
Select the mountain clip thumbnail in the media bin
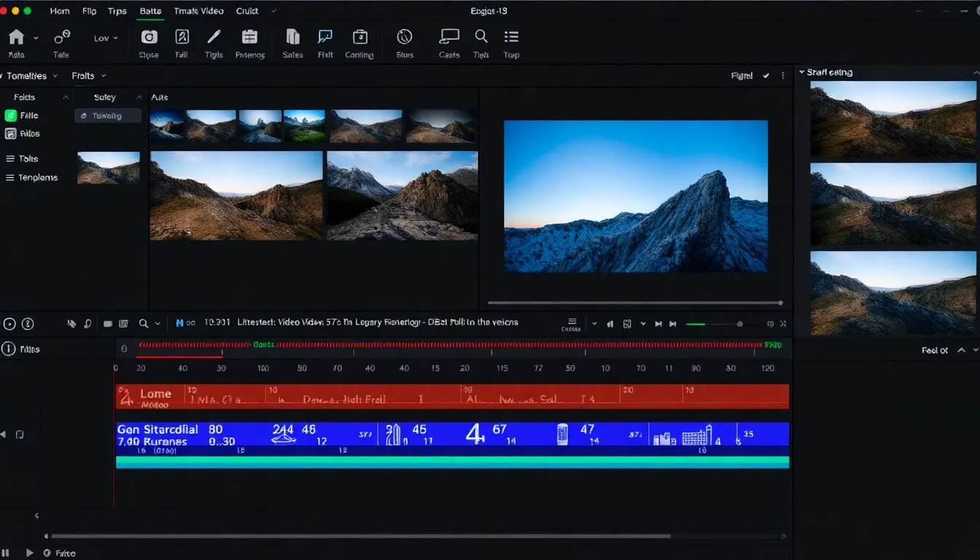point(236,195)
